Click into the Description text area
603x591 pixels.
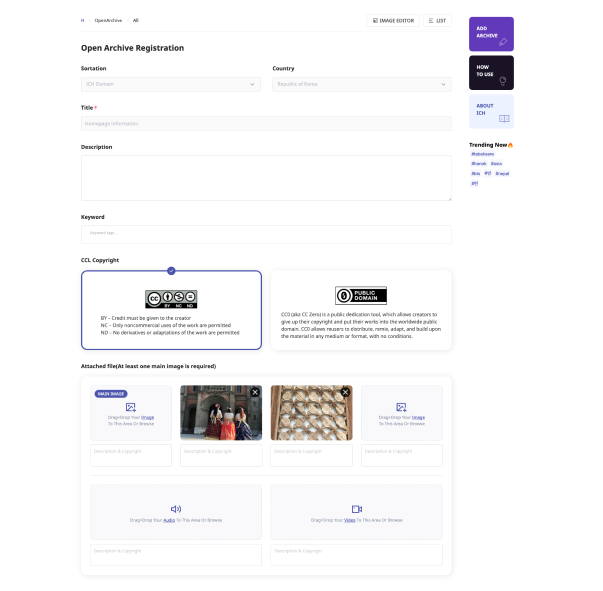coord(266,178)
